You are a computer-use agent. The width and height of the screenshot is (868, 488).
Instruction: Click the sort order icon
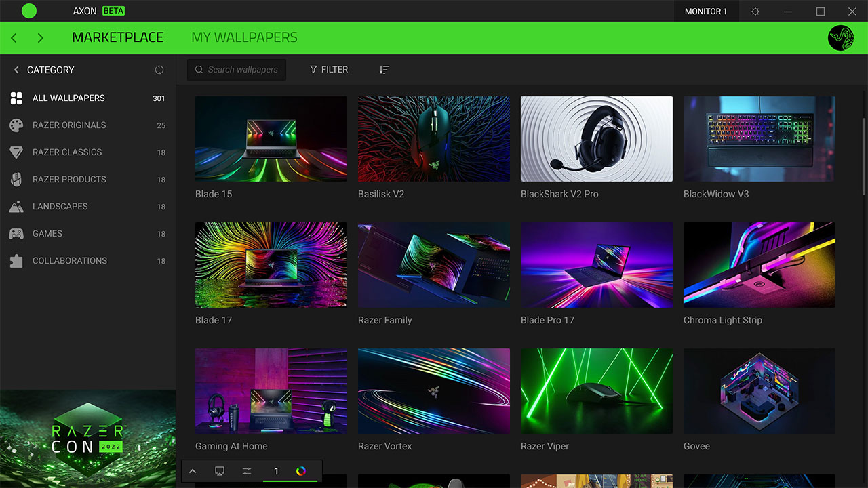coord(384,70)
